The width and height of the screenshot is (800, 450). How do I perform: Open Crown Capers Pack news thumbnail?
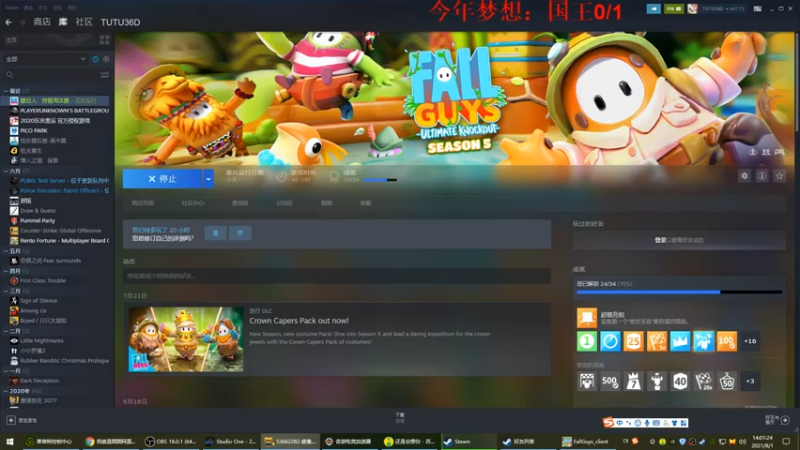(x=186, y=339)
